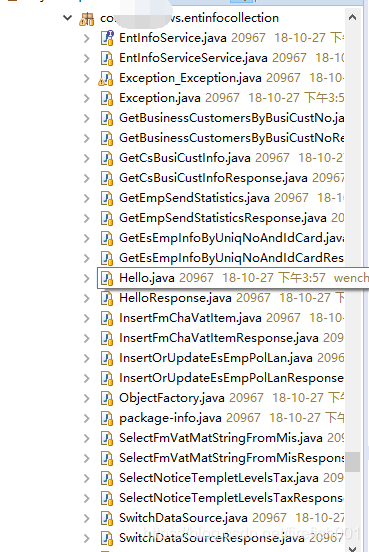Expand the HelloResponse.java node
Screen dimensions: 369x552
(x=87, y=299)
